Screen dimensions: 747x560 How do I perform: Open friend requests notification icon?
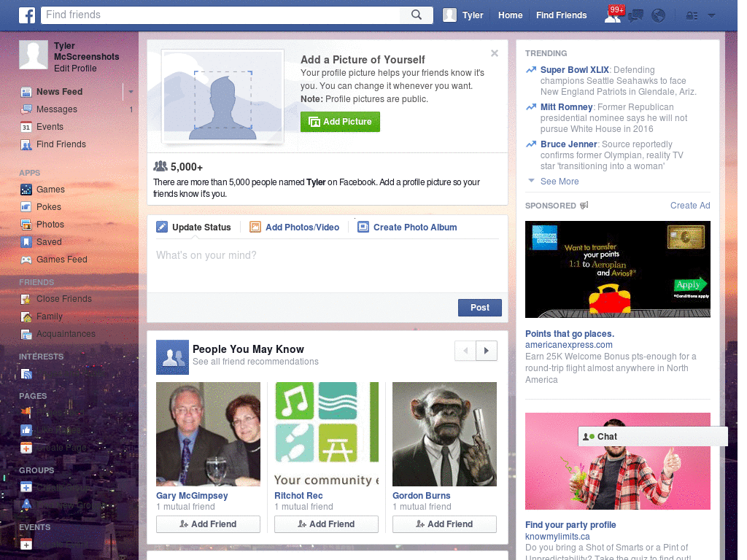tap(613, 15)
